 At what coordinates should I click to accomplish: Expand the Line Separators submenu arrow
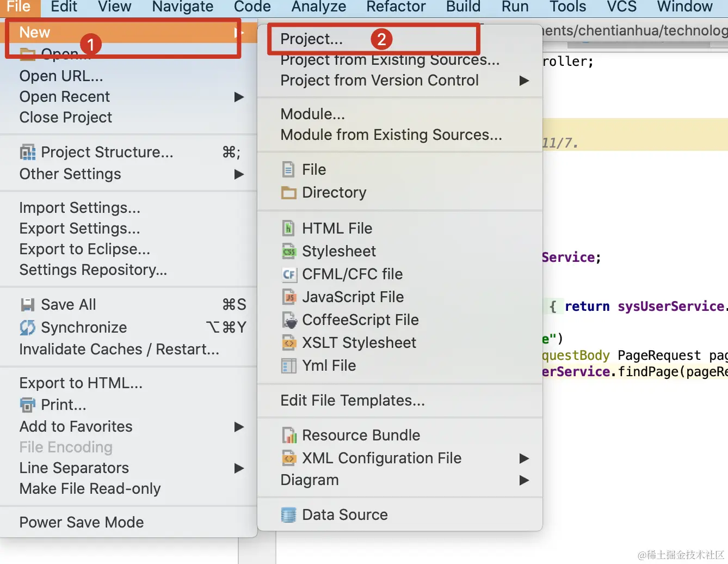pos(239,468)
